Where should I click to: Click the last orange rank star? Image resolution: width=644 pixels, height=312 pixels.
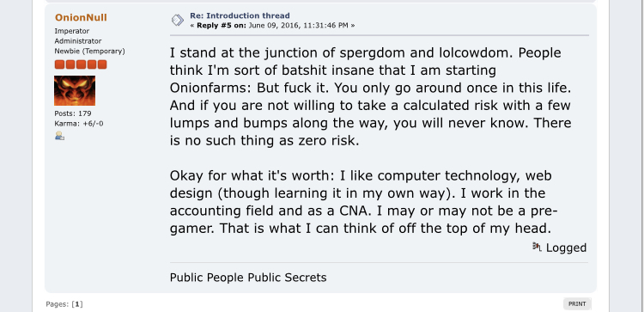point(102,64)
